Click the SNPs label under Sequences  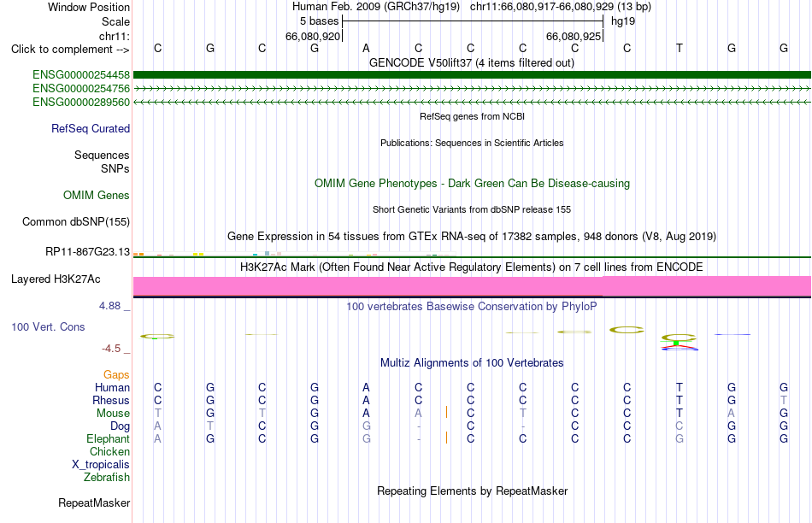pos(115,169)
